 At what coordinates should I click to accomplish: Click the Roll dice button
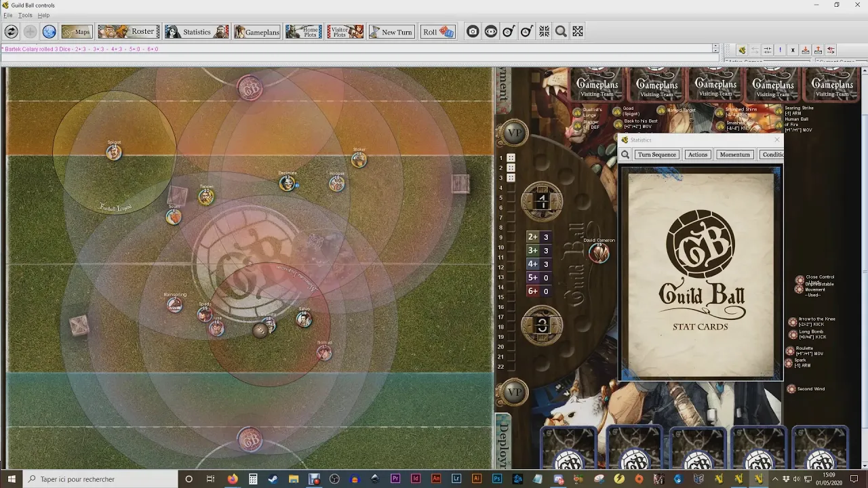[x=437, y=31]
